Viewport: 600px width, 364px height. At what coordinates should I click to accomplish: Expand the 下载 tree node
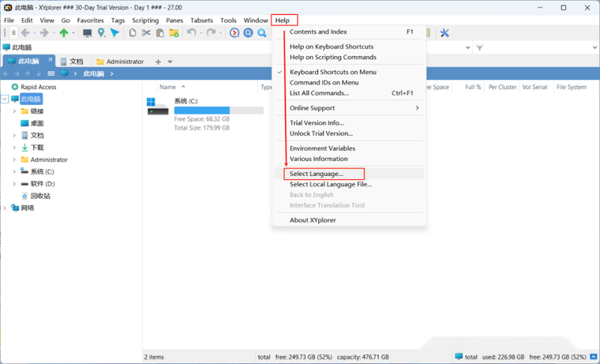click(x=14, y=148)
